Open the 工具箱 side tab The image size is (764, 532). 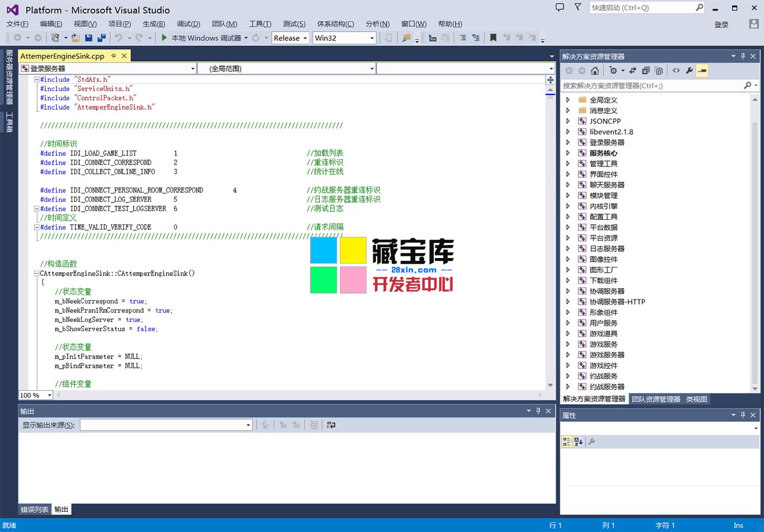coord(9,123)
